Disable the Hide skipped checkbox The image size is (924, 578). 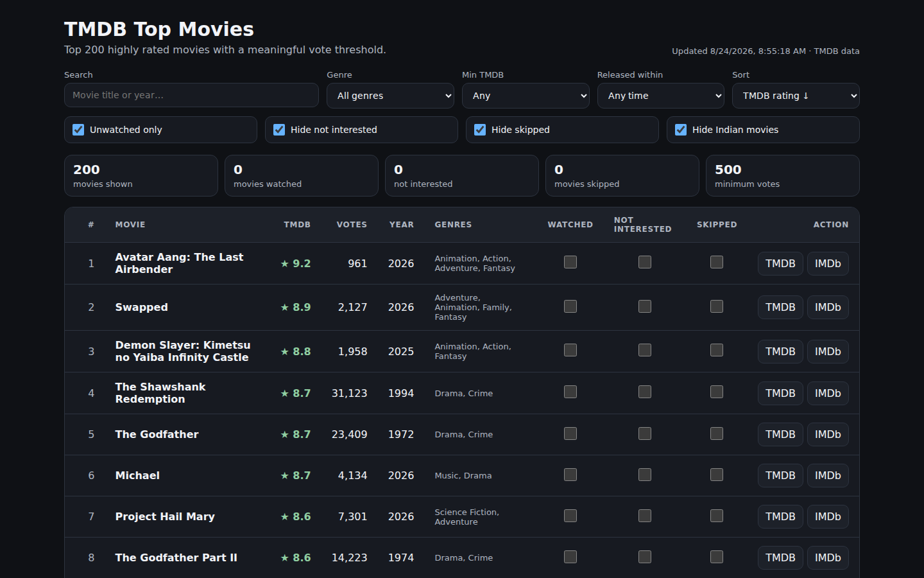tap(480, 130)
